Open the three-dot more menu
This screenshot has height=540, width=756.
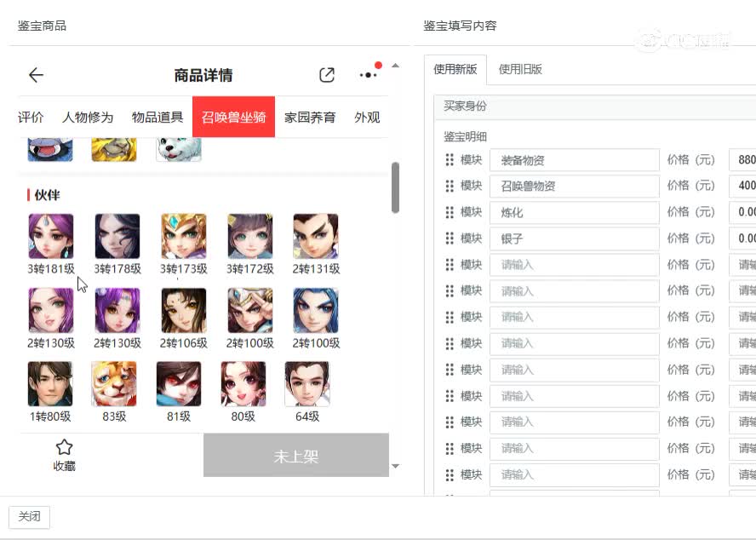pyautogui.click(x=369, y=75)
